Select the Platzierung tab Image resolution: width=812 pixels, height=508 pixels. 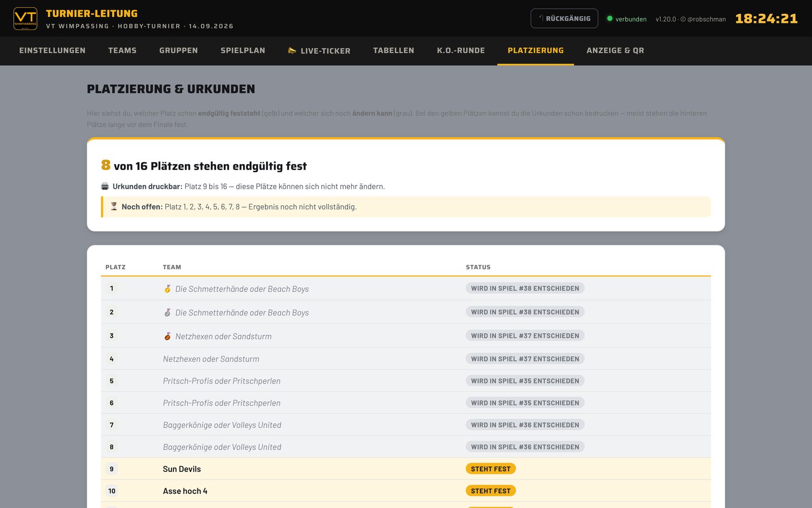pos(535,50)
